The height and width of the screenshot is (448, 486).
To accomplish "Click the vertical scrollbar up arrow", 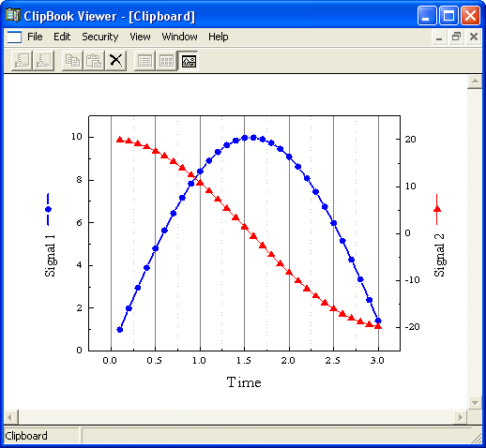I will pos(475,82).
